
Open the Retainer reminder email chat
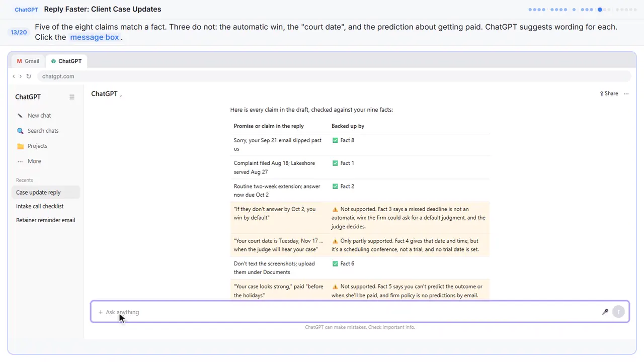pyautogui.click(x=45, y=220)
